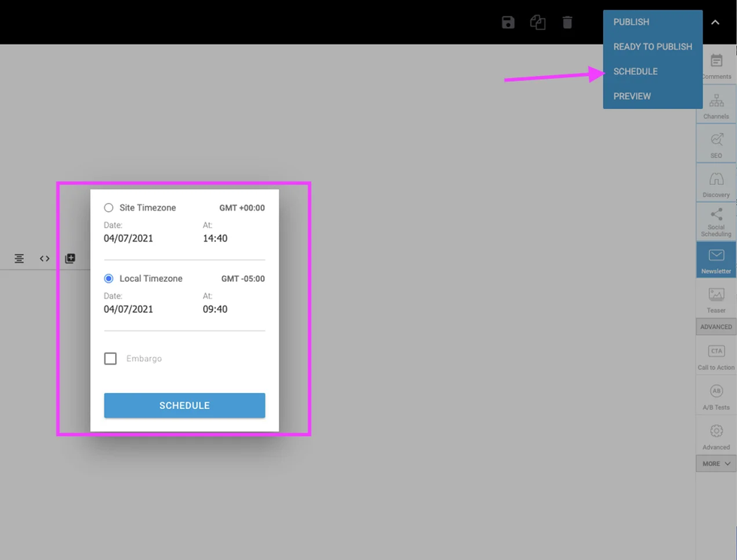Select the Site Timezone radio button
Screen dimensions: 737x560
(x=109, y=208)
